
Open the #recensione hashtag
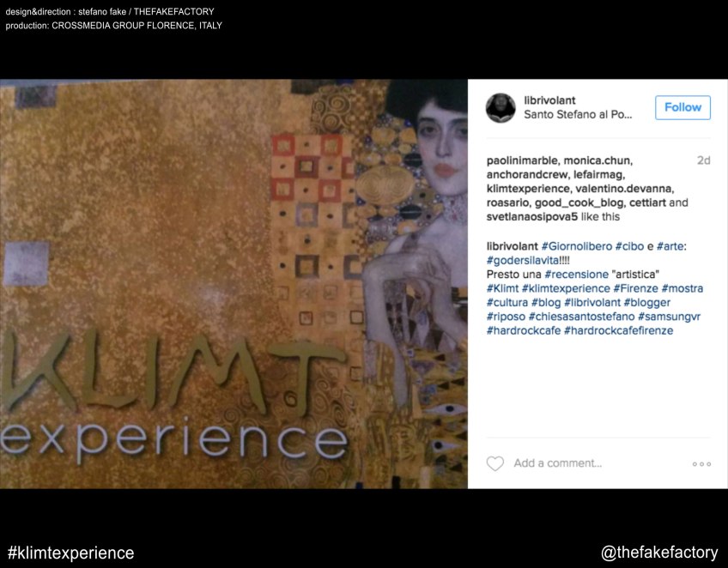(x=576, y=275)
